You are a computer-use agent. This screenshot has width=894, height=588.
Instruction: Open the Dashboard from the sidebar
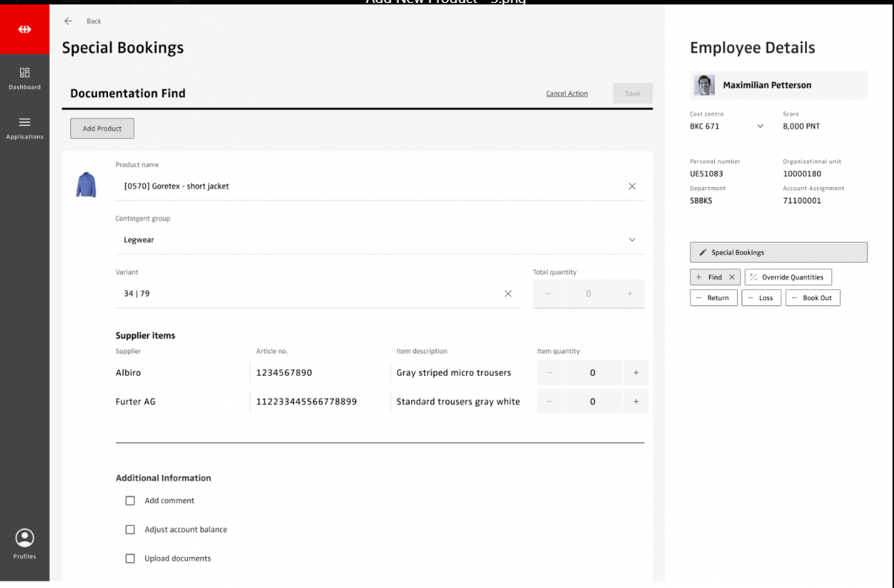(24, 78)
